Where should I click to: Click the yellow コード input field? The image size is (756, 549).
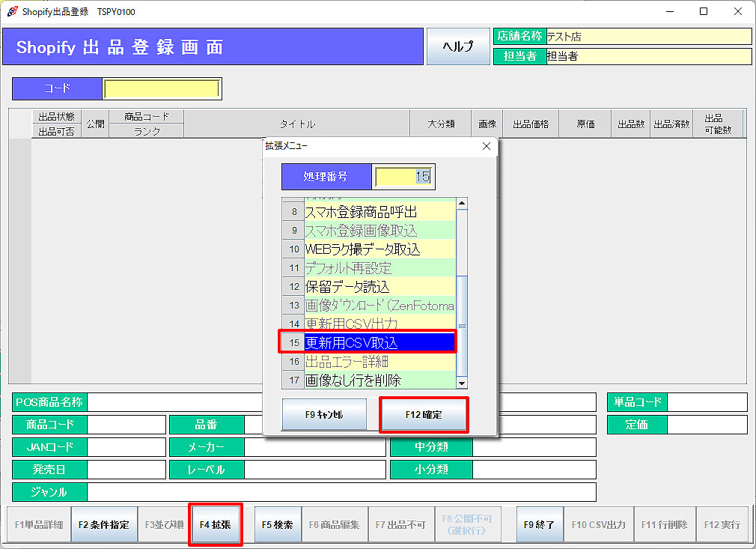tap(162, 88)
